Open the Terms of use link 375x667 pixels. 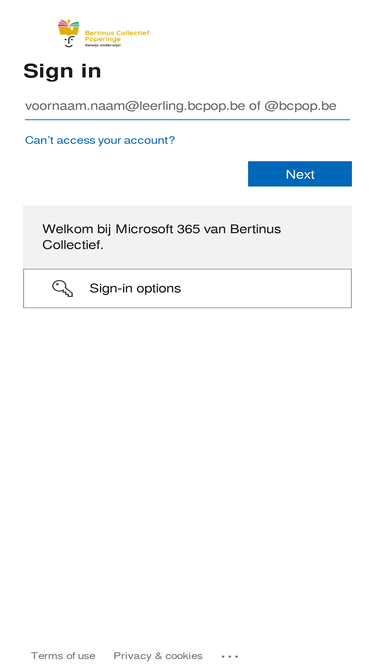point(63,656)
